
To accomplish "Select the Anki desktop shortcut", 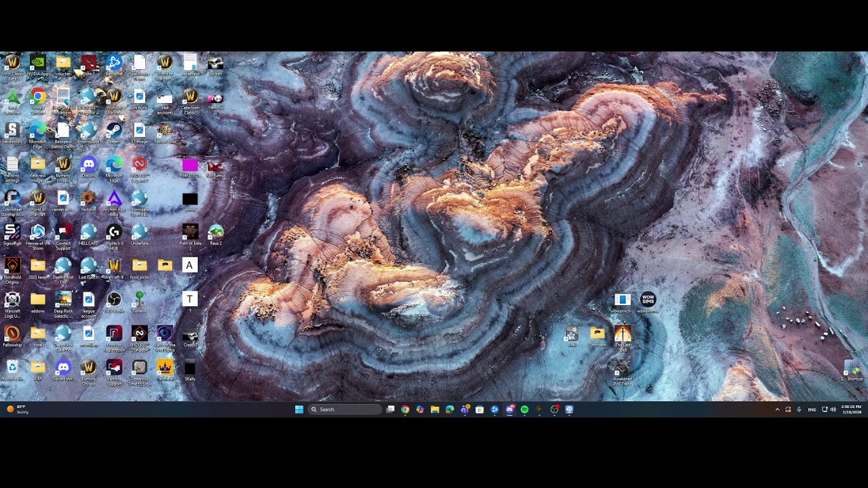I will [x=572, y=337].
